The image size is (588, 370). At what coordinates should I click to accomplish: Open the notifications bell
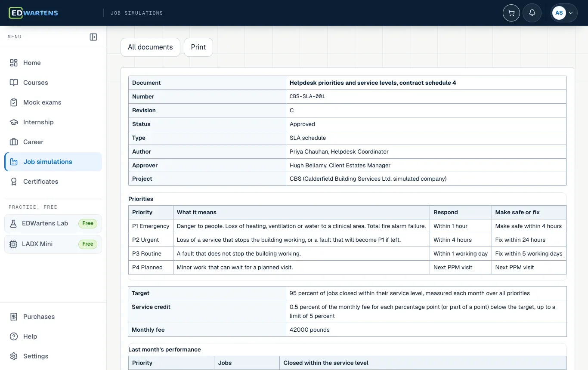[x=532, y=13]
